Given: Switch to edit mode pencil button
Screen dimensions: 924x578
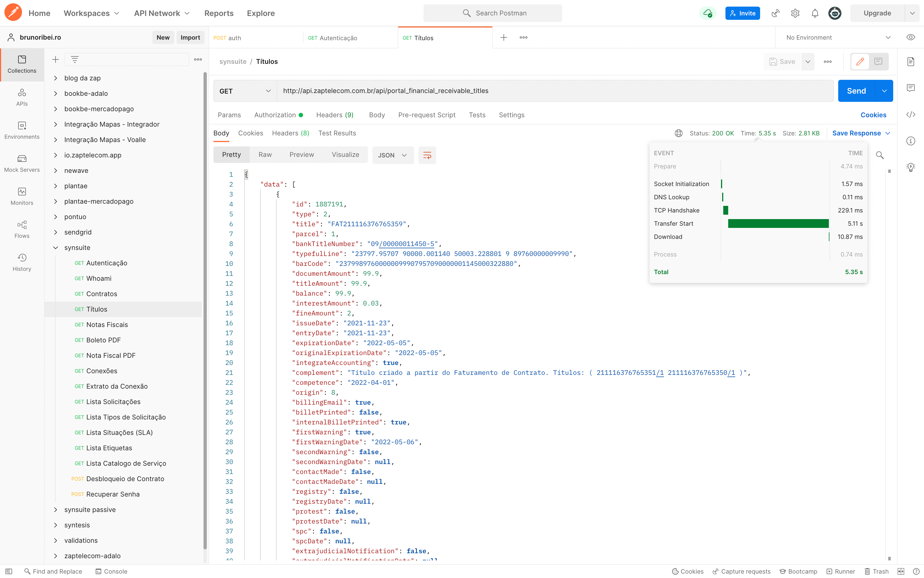Looking at the screenshot, I should pyautogui.click(x=860, y=62).
